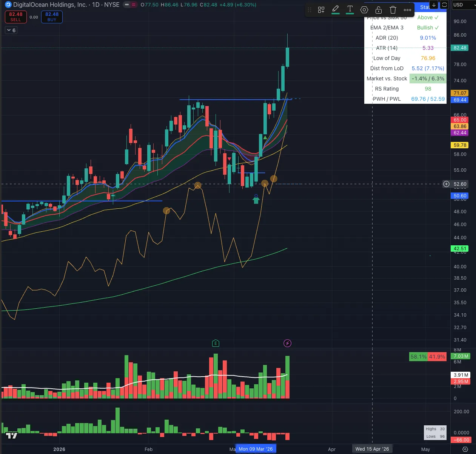Click the 58.1% green volume ratio

(418, 357)
